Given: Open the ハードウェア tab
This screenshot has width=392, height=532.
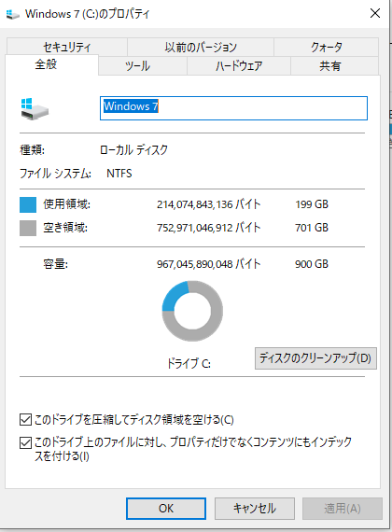Looking at the screenshot, I should pyautogui.click(x=239, y=66).
